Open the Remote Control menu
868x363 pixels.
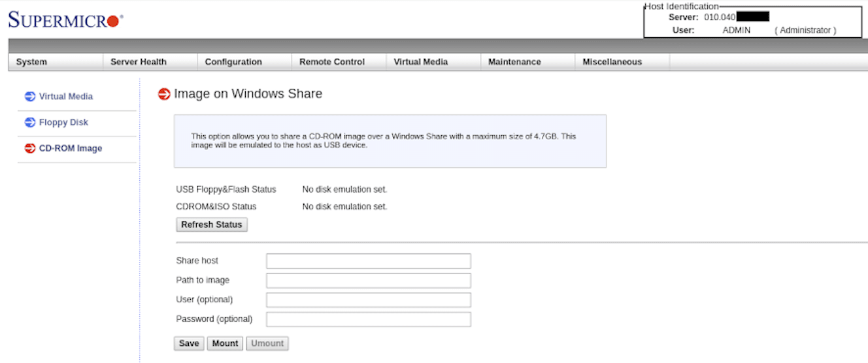tap(332, 62)
